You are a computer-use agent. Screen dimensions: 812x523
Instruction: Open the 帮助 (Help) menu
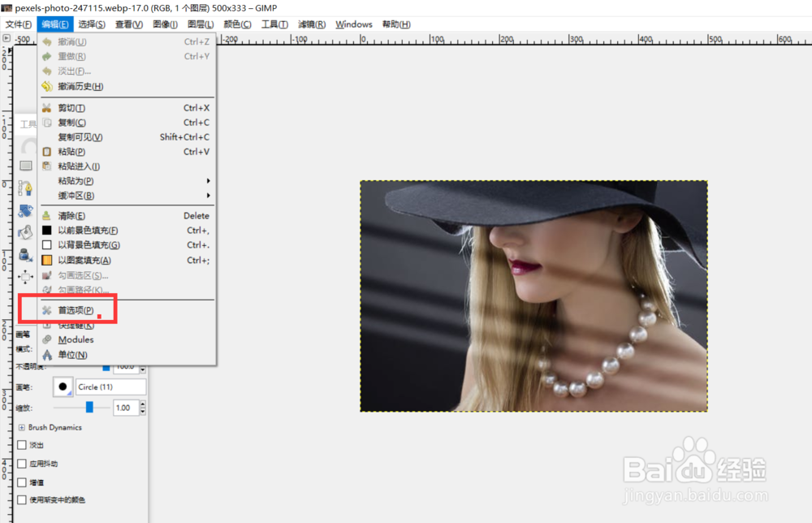(396, 24)
